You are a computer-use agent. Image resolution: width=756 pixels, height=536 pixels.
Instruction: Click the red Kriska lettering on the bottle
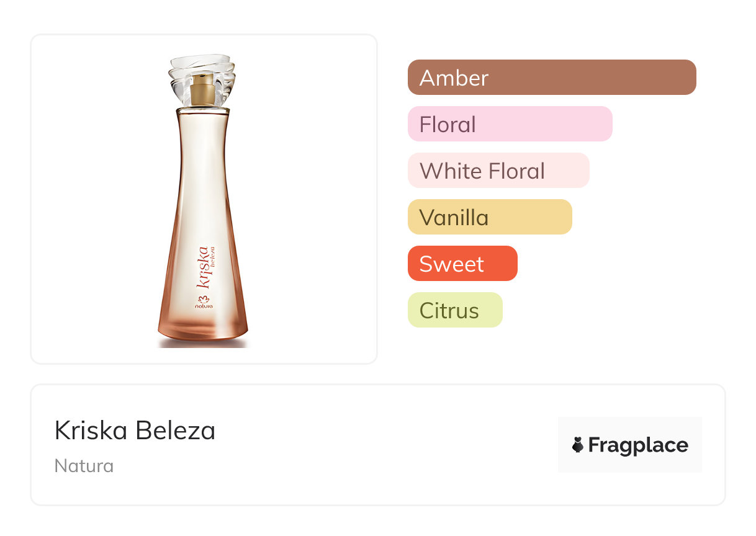(204, 267)
